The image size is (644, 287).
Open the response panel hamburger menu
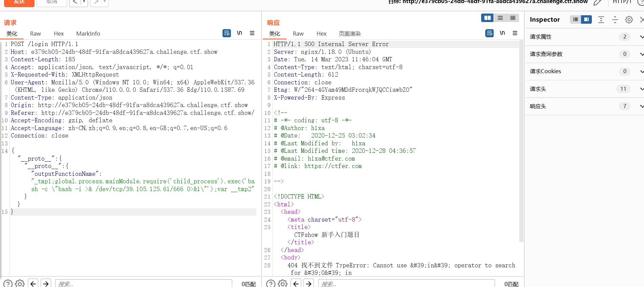[515, 33]
